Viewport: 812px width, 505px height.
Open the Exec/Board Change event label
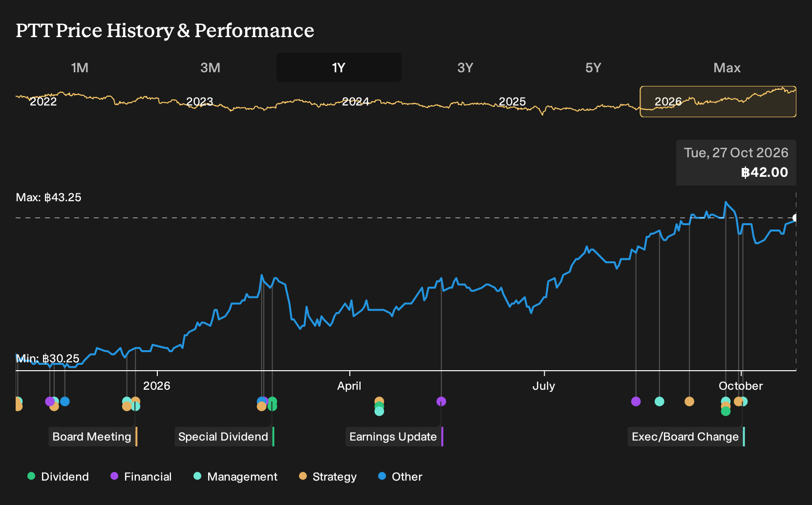tap(686, 437)
